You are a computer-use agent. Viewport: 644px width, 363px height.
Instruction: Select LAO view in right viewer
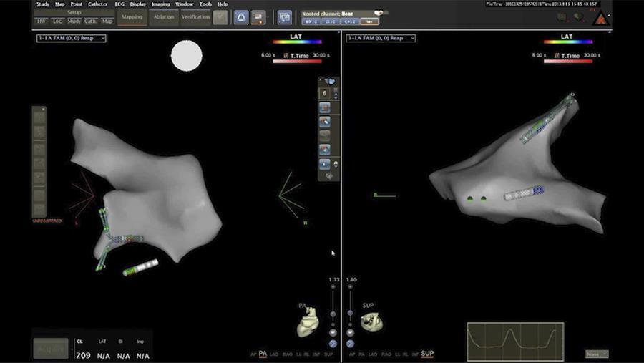tap(373, 354)
